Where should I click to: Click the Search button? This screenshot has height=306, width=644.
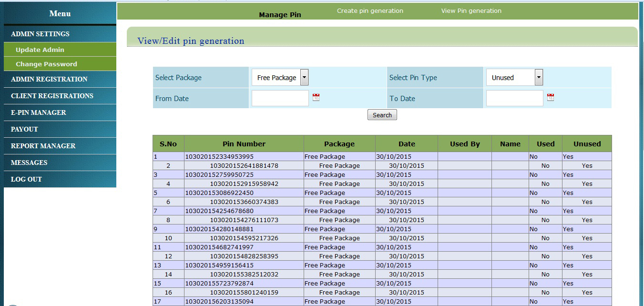click(x=382, y=115)
